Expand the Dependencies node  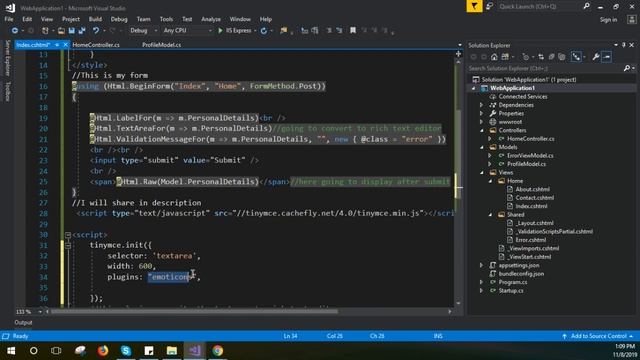point(482,105)
